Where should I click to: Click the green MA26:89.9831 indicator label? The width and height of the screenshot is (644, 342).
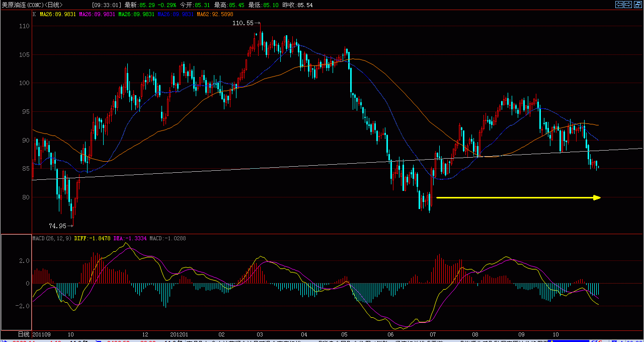pos(137,14)
